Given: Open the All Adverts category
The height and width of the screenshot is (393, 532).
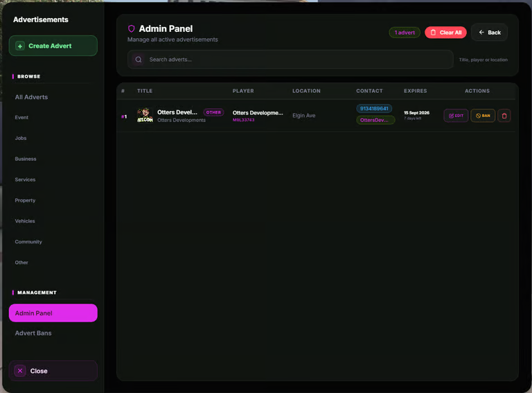Looking at the screenshot, I should (31, 97).
